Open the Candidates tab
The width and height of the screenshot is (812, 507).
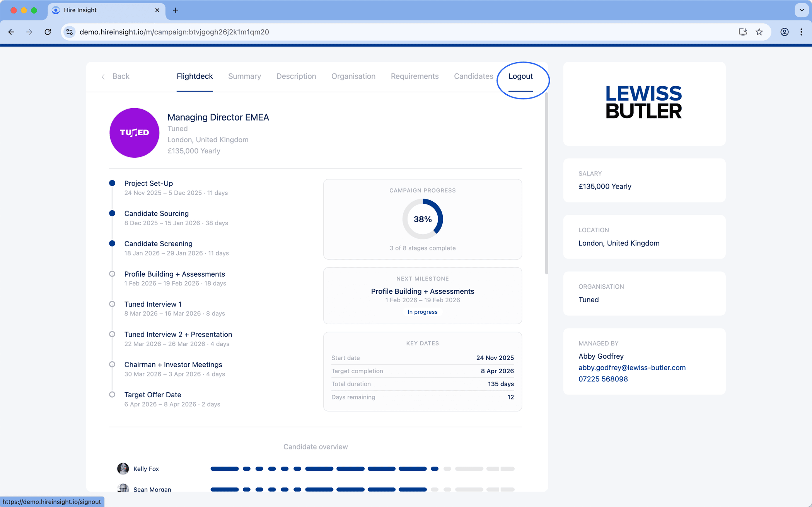click(x=473, y=76)
